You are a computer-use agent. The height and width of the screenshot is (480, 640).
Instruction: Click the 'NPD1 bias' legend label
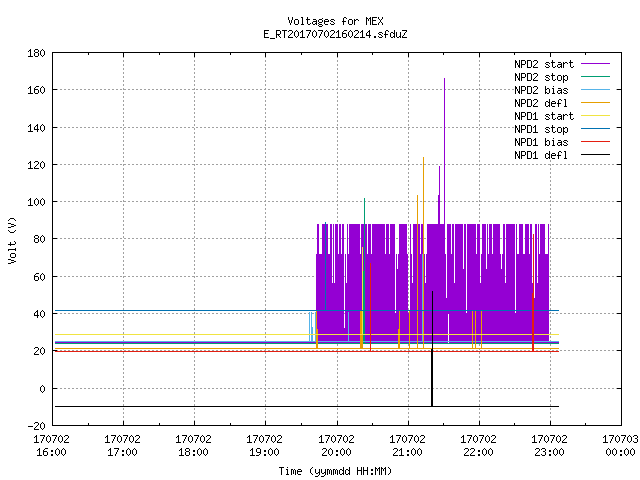point(541,142)
